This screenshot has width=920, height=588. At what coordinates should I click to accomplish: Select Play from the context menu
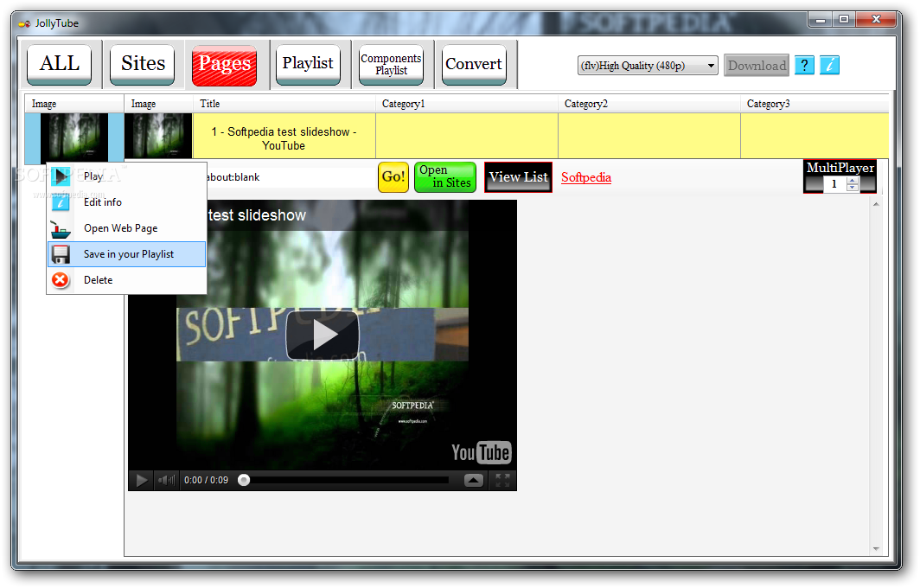(x=126, y=176)
